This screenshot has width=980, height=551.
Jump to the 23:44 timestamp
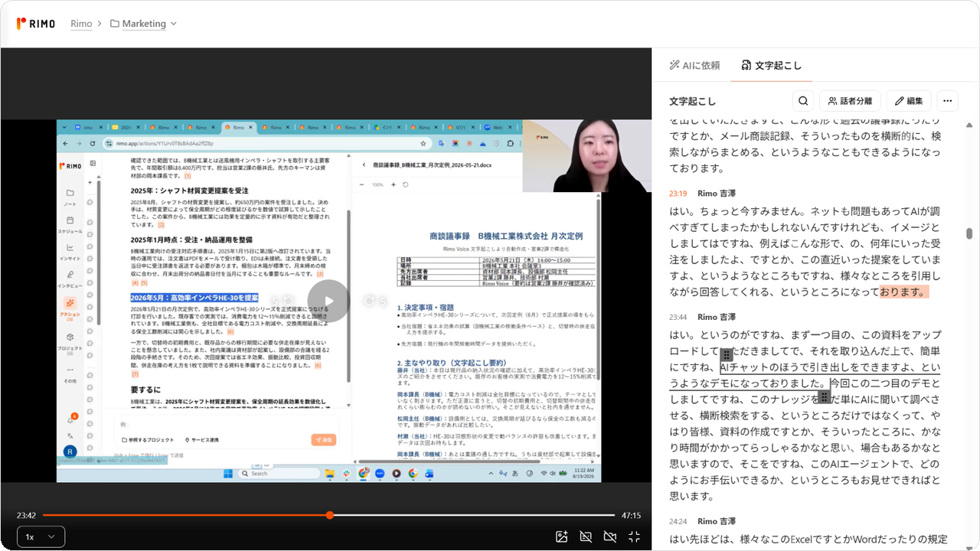click(x=678, y=317)
